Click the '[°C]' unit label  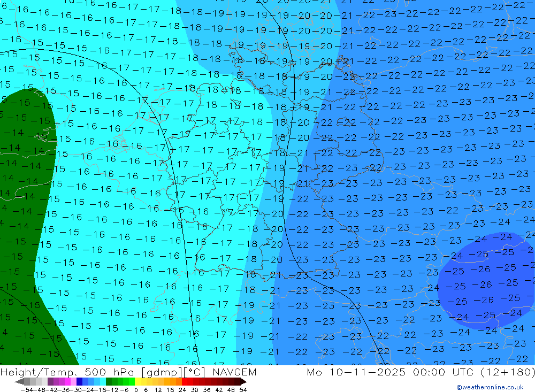195,372
